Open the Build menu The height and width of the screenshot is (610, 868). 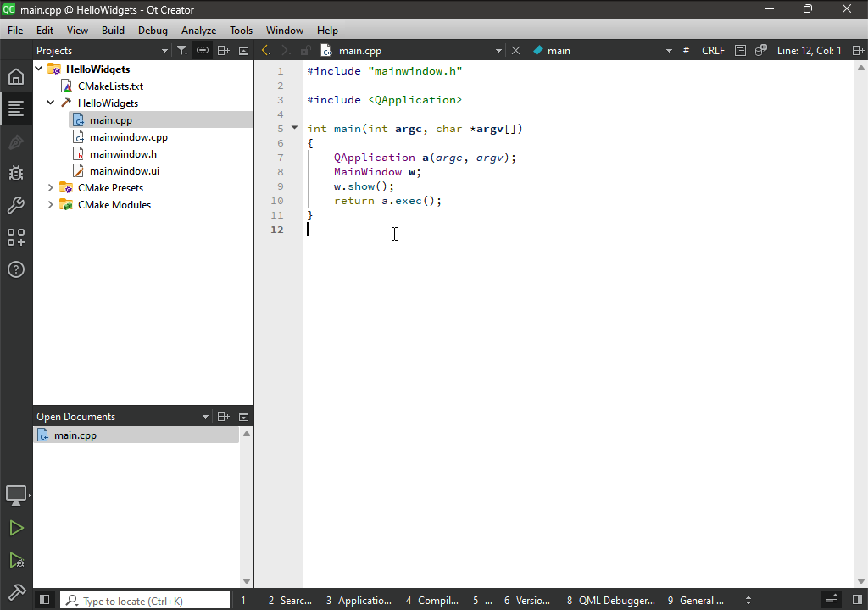tap(113, 30)
